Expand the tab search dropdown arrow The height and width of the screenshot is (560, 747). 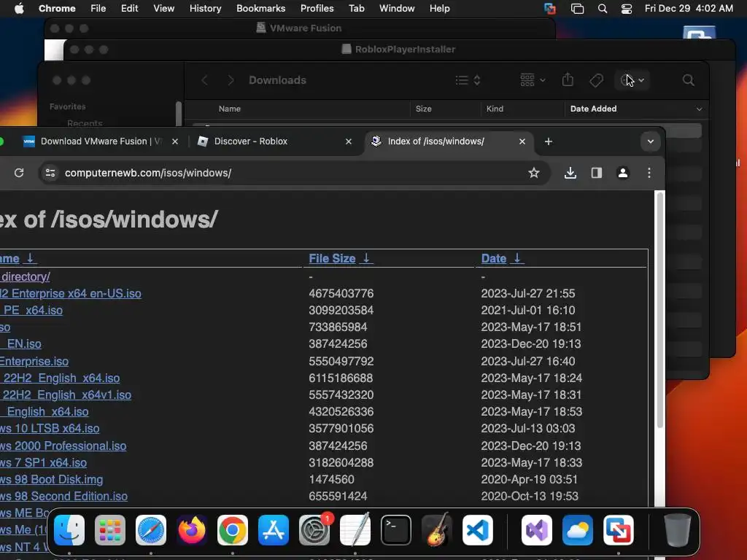click(x=650, y=141)
